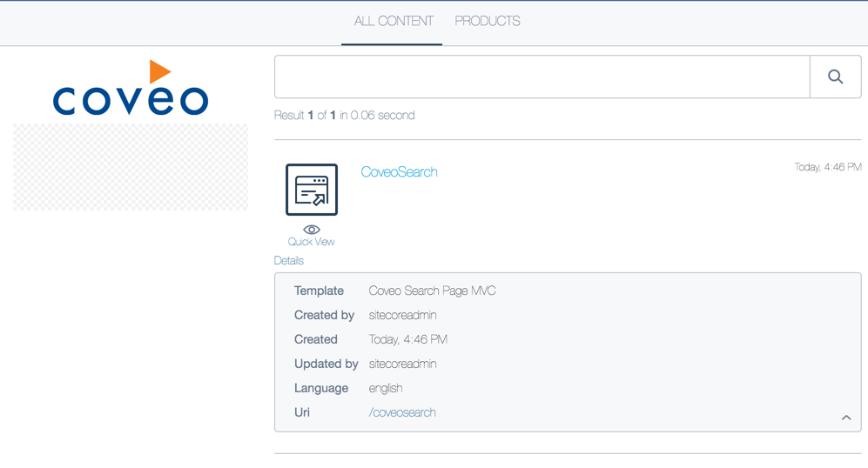Open the CoveoSearch result title link
Viewport: 868px width, 468px height.
pyautogui.click(x=399, y=172)
